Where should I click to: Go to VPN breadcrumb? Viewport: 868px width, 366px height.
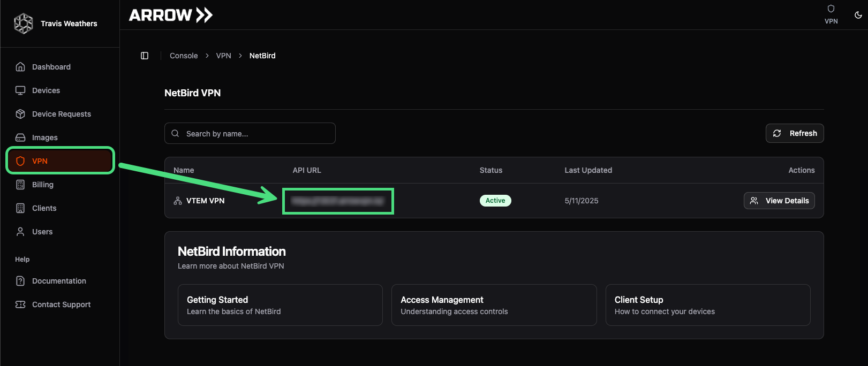tap(224, 56)
